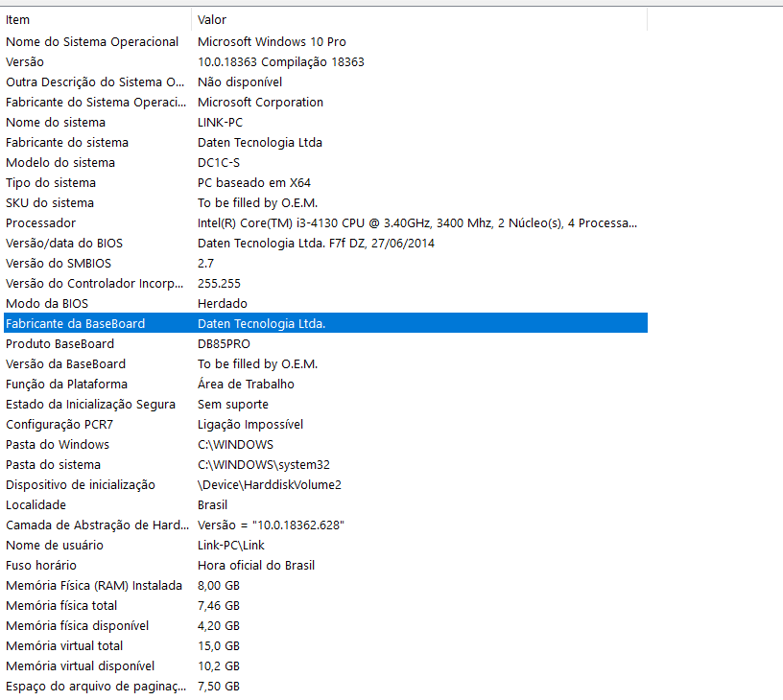Viewport: 783px width, 700px height.
Task: Select the Produto BaseBoard row
Action: 325,343
